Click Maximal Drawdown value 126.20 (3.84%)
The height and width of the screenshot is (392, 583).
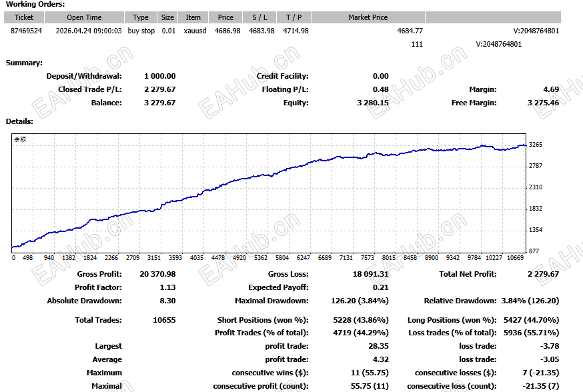pos(360,301)
